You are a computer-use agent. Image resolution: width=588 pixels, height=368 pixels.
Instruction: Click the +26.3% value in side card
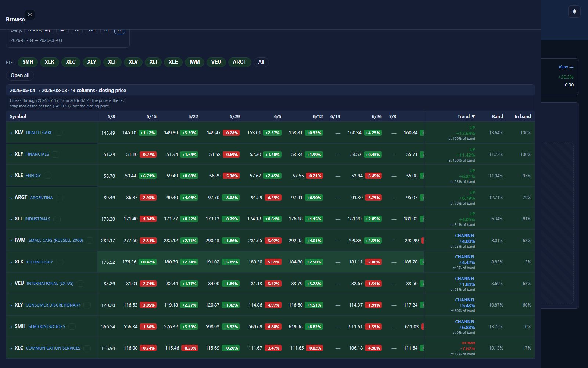[x=566, y=77]
